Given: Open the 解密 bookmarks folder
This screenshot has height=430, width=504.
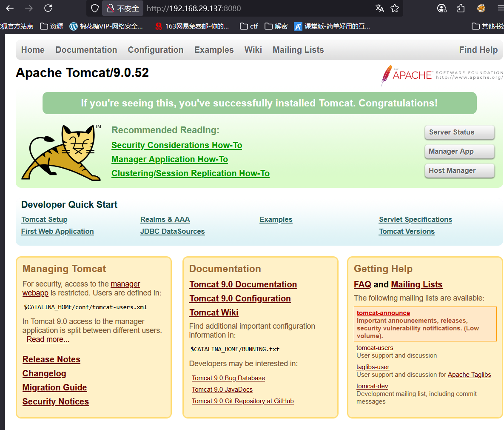Looking at the screenshot, I should pos(276,26).
